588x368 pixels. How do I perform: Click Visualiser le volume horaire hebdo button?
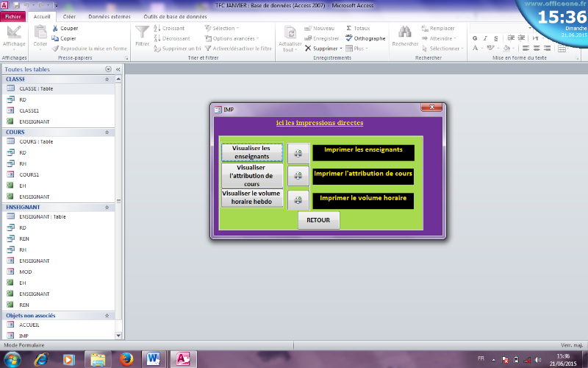252,197
